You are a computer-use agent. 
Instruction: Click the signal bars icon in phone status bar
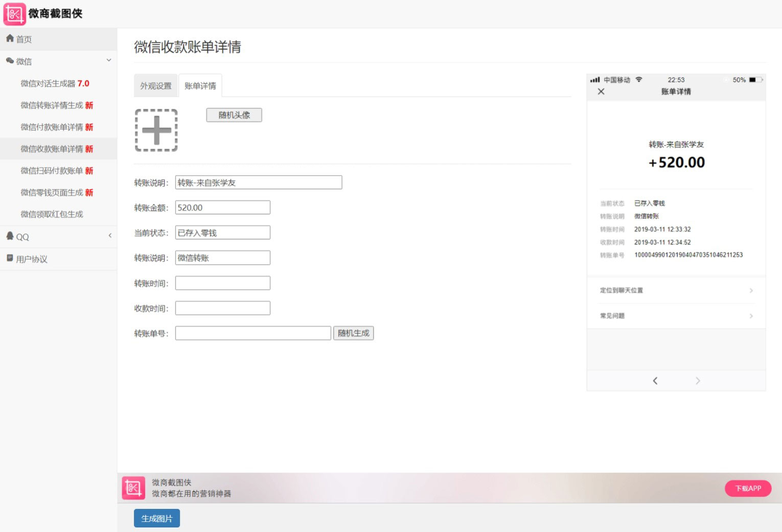click(x=595, y=80)
